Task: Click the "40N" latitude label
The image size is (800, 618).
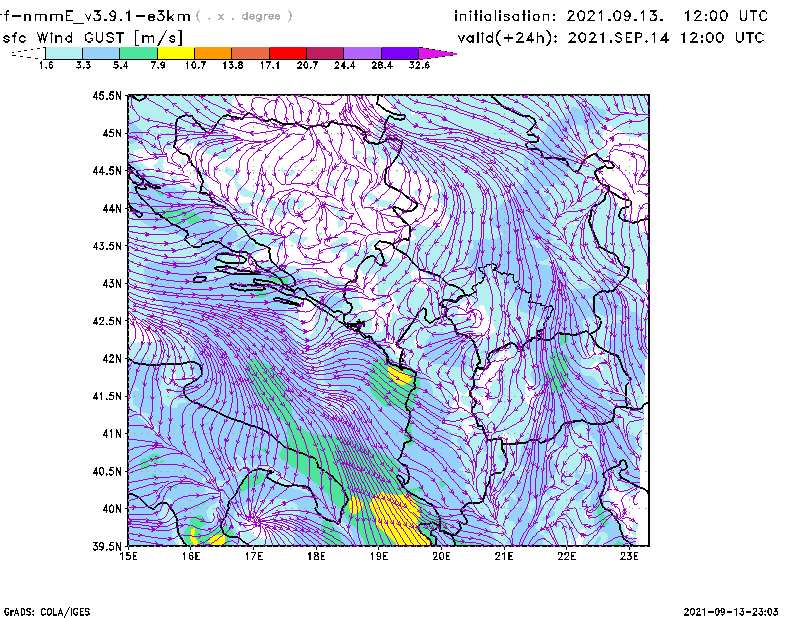Action: pyautogui.click(x=112, y=509)
